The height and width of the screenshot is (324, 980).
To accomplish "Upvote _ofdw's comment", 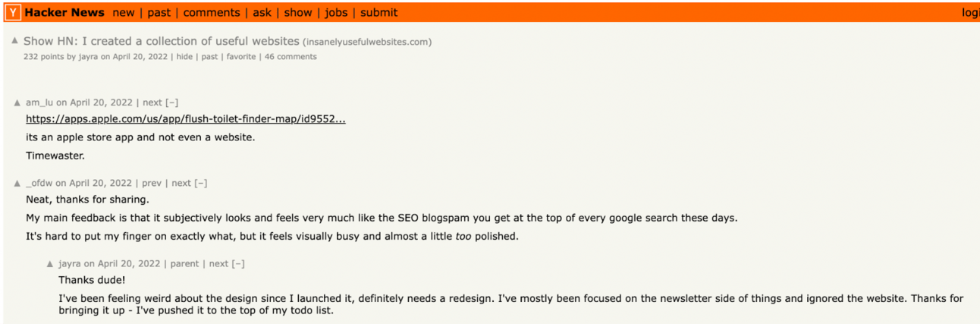I will tap(17, 184).
